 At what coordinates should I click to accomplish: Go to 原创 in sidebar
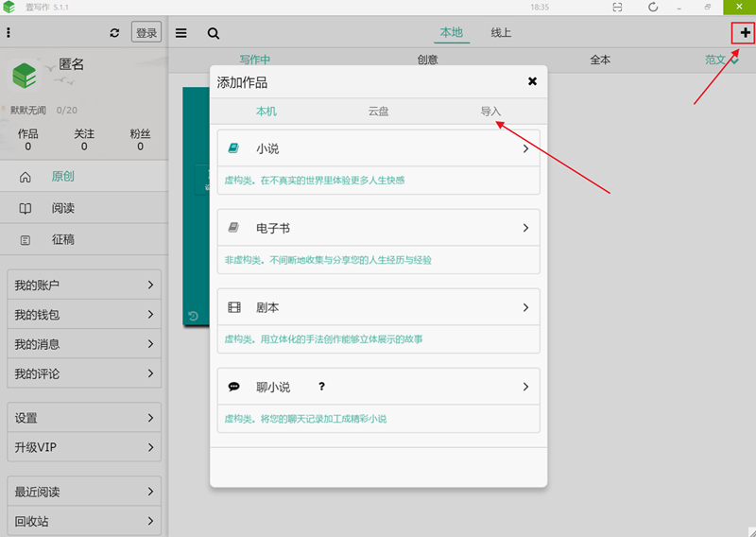(x=84, y=177)
